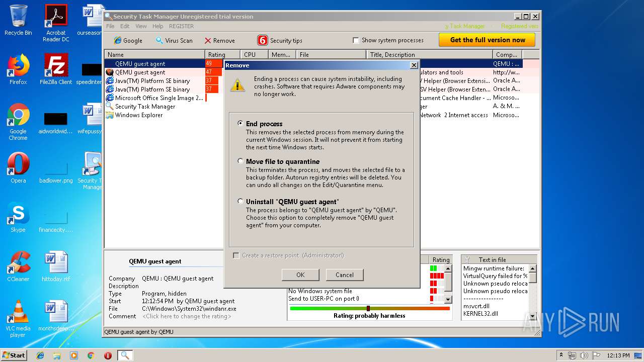Select Security Task Manager process row
644x362 pixels.
pos(155,106)
